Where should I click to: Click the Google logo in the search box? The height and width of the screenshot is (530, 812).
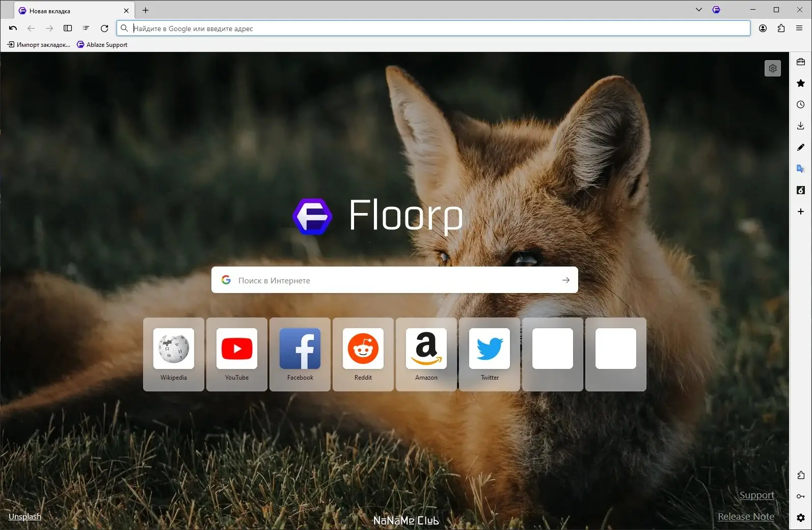click(x=226, y=280)
